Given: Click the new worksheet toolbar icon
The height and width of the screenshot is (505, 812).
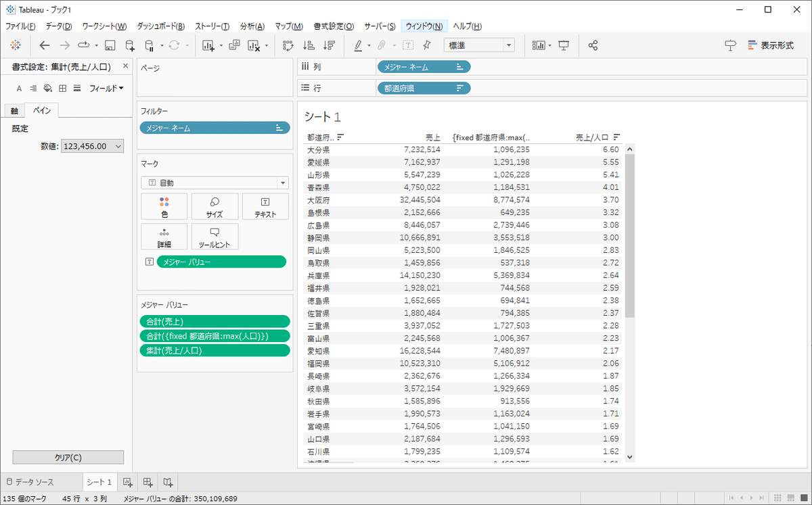Looking at the screenshot, I should point(208,45).
